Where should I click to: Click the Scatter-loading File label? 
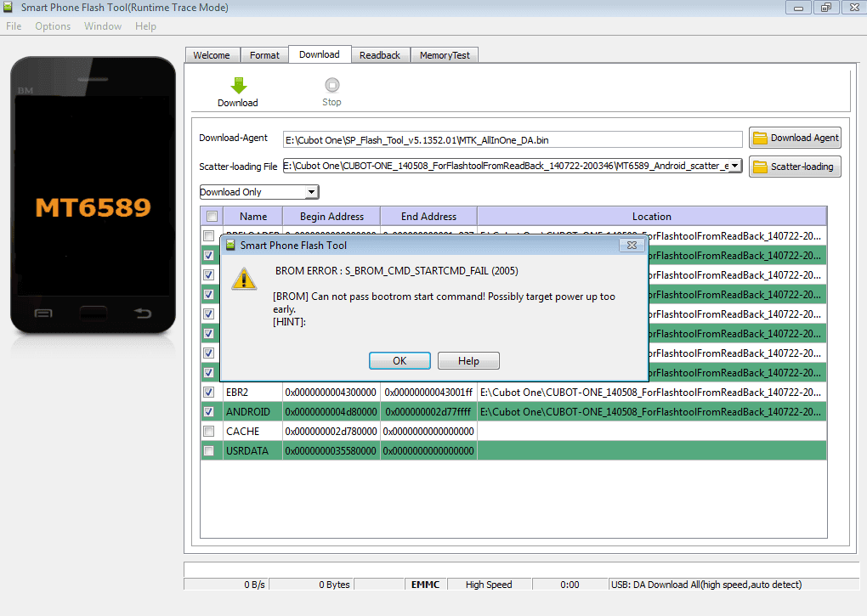pyautogui.click(x=238, y=167)
